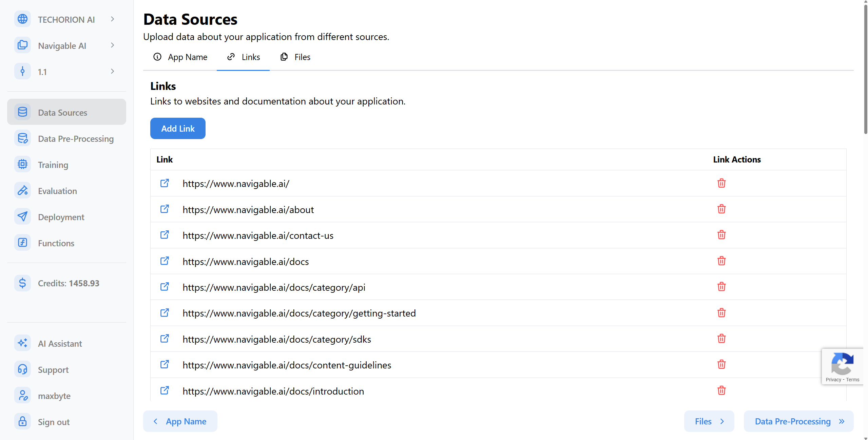The image size is (868, 440).
Task: Delete the navigable.ai/about link
Action: pyautogui.click(x=721, y=209)
